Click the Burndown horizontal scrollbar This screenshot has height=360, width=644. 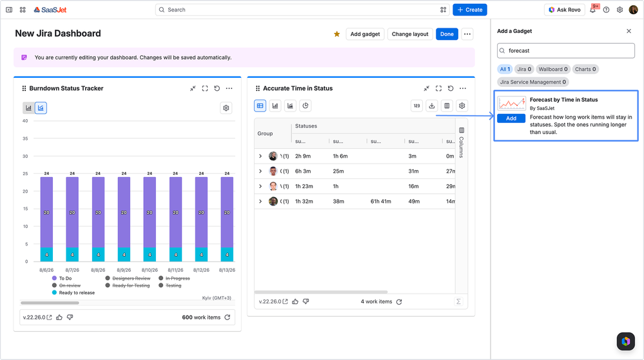pyautogui.click(x=50, y=303)
